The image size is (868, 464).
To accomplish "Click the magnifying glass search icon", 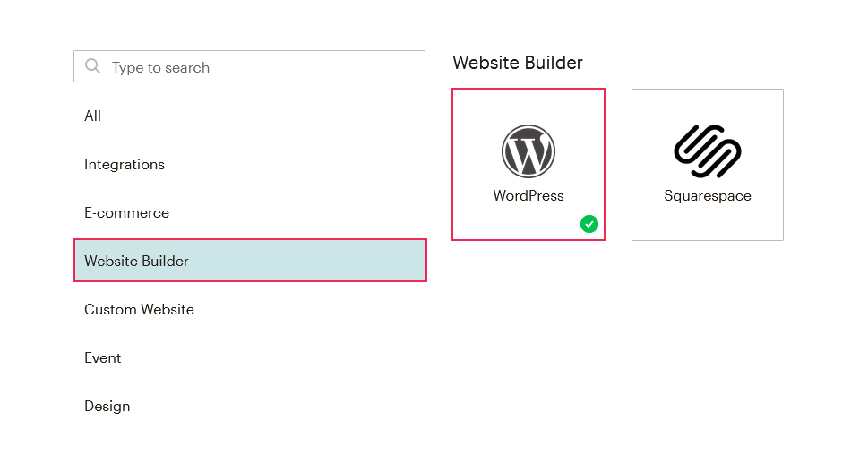I will click(x=92, y=66).
